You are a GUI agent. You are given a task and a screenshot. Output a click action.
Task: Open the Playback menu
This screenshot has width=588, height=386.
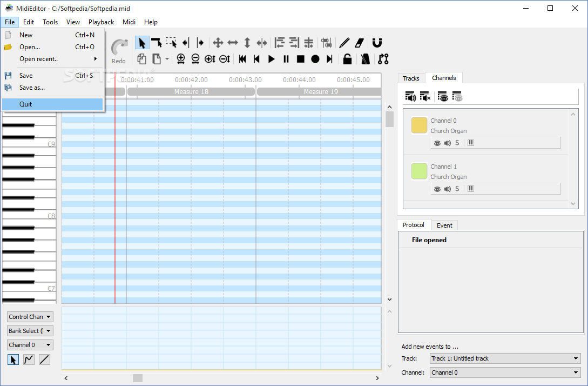click(102, 22)
